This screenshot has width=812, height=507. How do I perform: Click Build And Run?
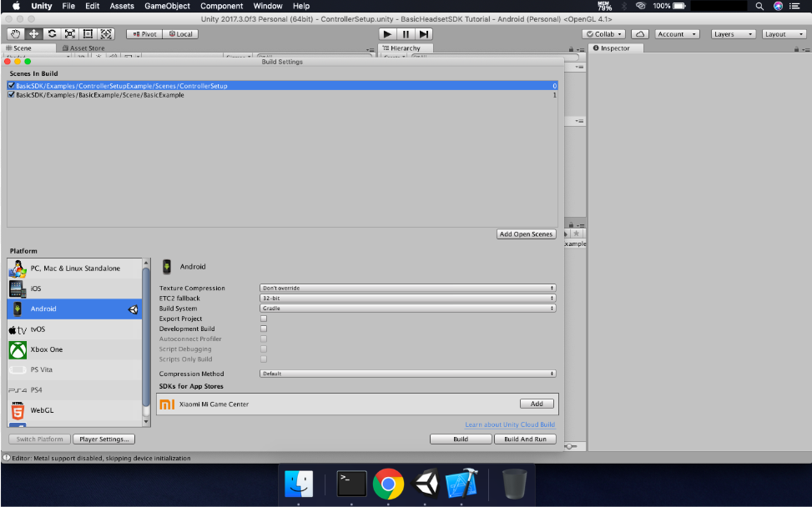[x=525, y=439]
